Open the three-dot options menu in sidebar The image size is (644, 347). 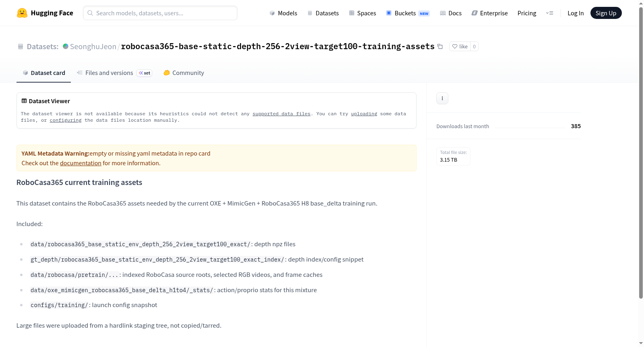click(x=442, y=98)
